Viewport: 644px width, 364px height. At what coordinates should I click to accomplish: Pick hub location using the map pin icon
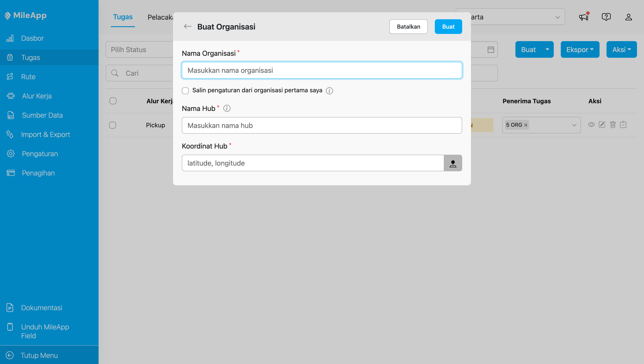point(453,163)
